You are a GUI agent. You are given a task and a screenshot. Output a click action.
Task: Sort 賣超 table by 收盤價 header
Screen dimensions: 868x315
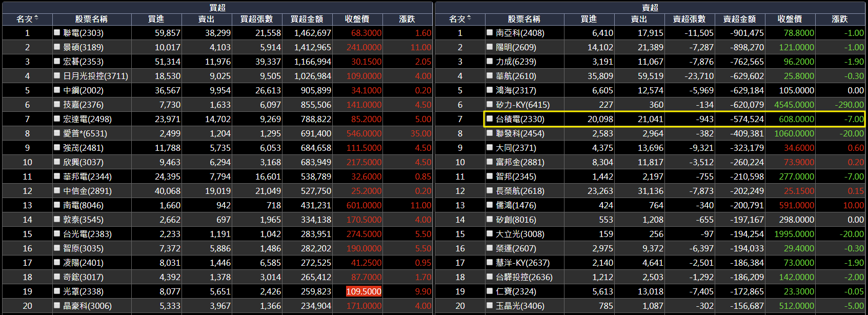click(x=790, y=19)
